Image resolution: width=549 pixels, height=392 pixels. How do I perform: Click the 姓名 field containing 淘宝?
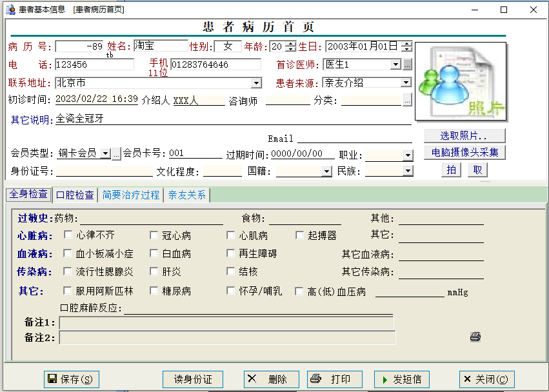tap(161, 46)
